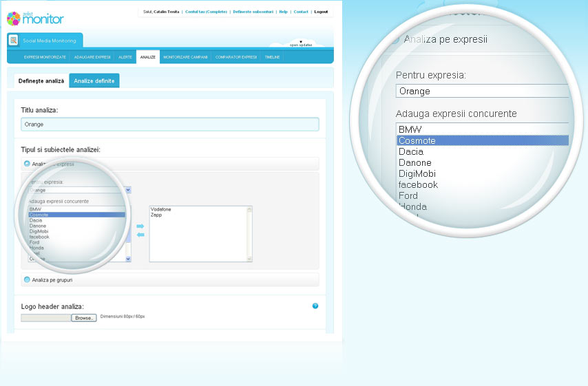Viewport: 588px width, 386px height.
Task: Open ADAUGARE EXPRESII menu item
Action: 92,57
